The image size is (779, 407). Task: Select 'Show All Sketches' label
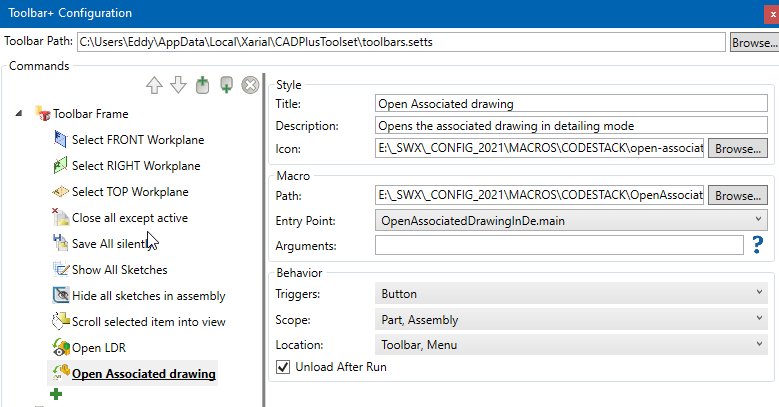click(x=120, y=270)
